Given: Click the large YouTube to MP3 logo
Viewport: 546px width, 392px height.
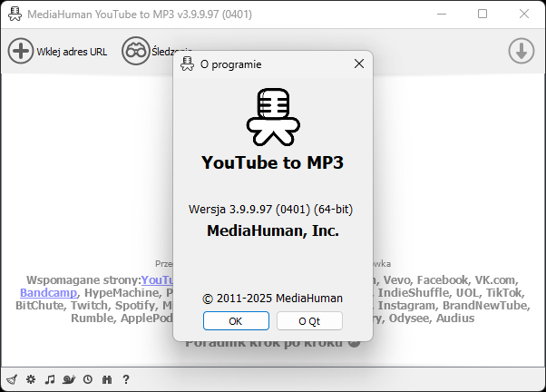Looking at the screenshot, I should 273,117.
